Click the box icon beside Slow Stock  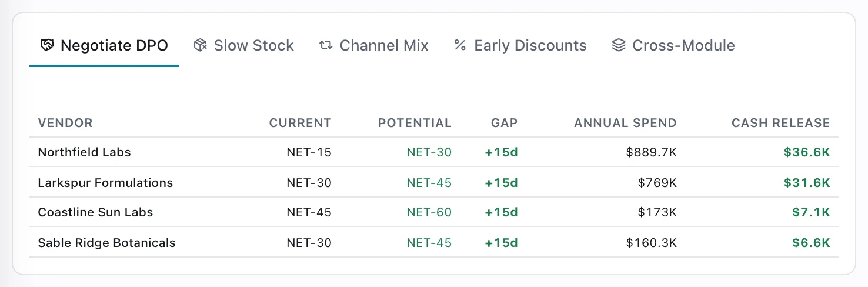click(201, 45)
